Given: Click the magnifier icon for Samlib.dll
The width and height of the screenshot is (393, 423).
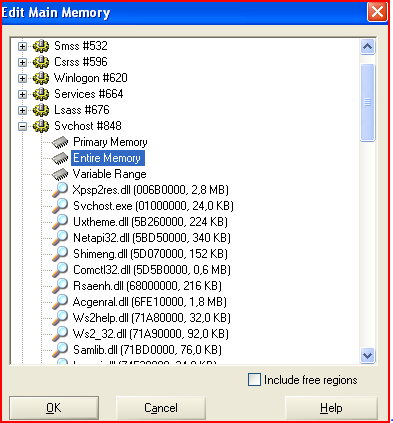Looking at the screenshot, I should 60,350.
